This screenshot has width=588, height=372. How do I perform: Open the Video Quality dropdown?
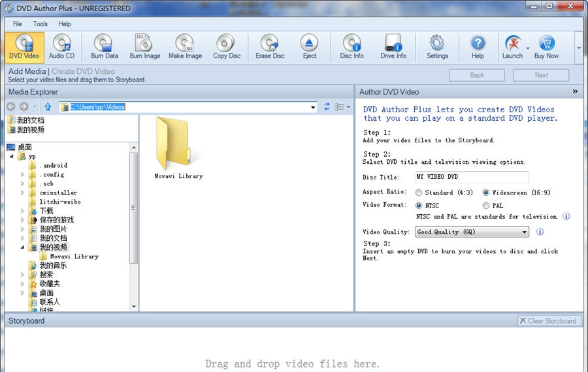pos(525,232)
